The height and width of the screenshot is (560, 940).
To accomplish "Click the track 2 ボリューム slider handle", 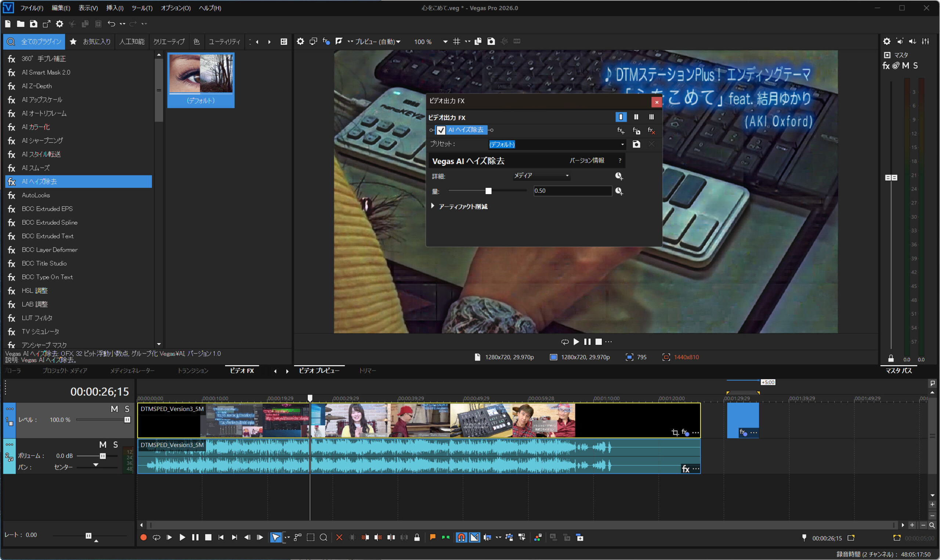I will coord(102,456).
